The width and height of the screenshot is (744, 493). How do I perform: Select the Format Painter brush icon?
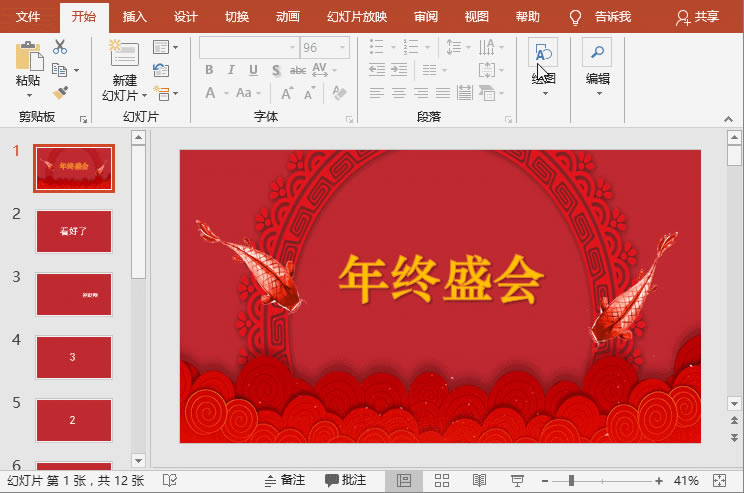coord(60,92)
